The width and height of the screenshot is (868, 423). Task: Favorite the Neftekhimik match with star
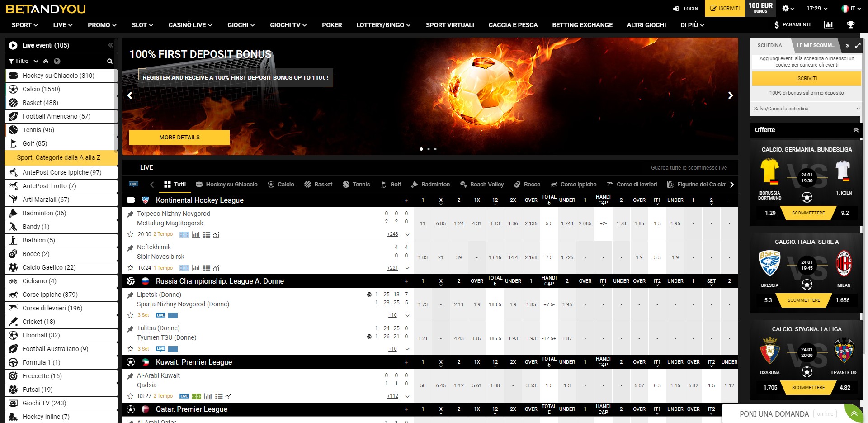pos(131,268)
